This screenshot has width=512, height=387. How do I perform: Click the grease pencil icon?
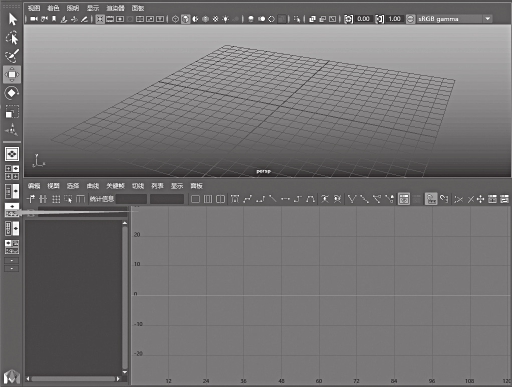84,19
